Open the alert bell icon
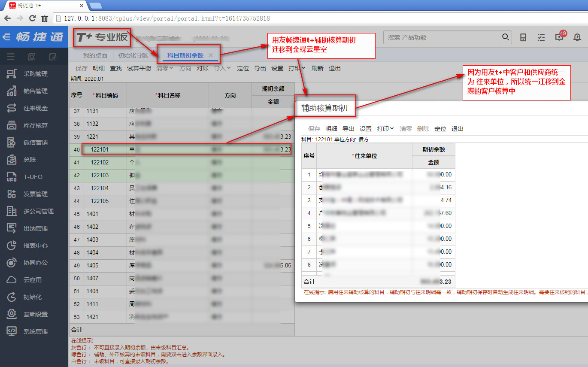588x367 pixels. [x=577, y=37]
